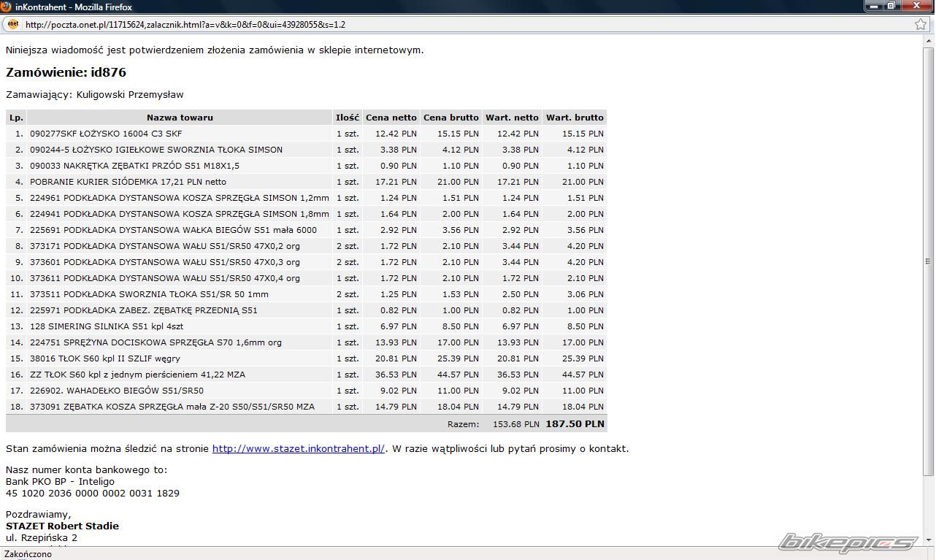
Task: Click the onet site icon beside the URL
Action: point(12,24)
